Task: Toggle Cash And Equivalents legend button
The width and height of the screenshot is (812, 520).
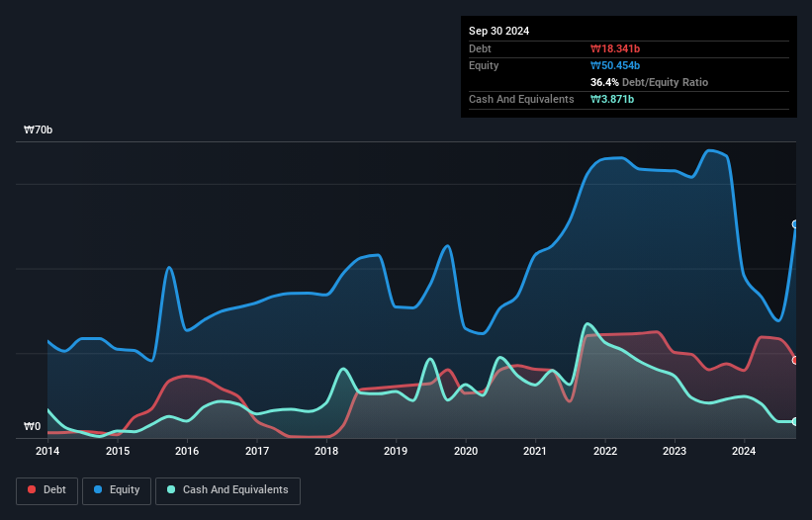Action: pyautogui.click(x=227, y=490)
